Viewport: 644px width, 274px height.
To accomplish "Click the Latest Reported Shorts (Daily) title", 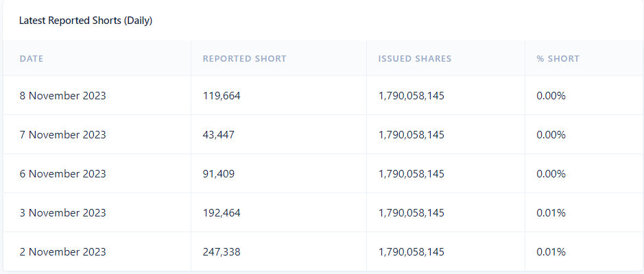I will [86, 21].
